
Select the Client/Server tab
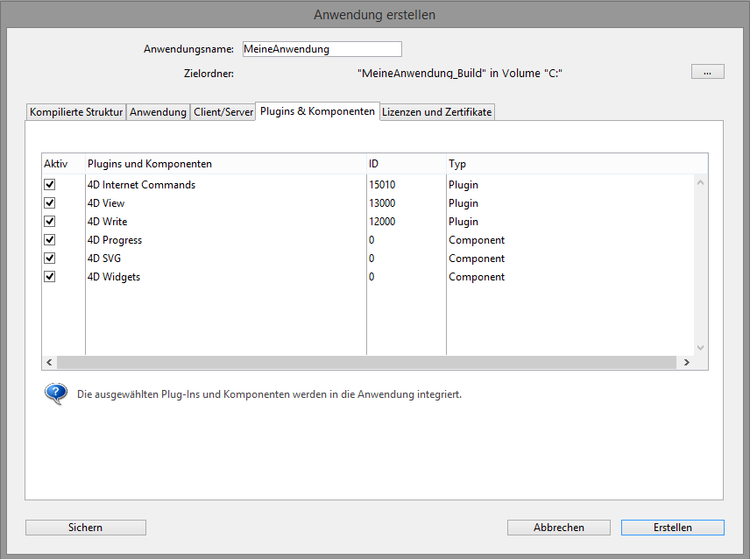[x=223, y=112]
